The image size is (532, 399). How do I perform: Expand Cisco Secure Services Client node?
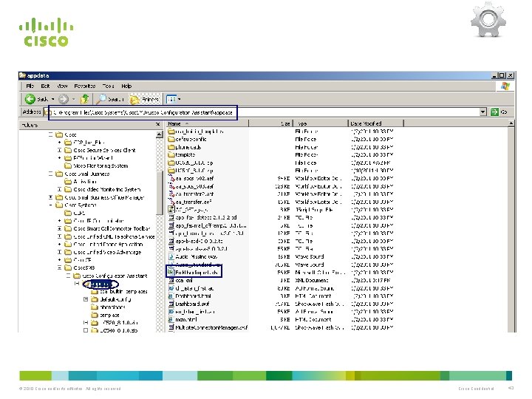59,150
